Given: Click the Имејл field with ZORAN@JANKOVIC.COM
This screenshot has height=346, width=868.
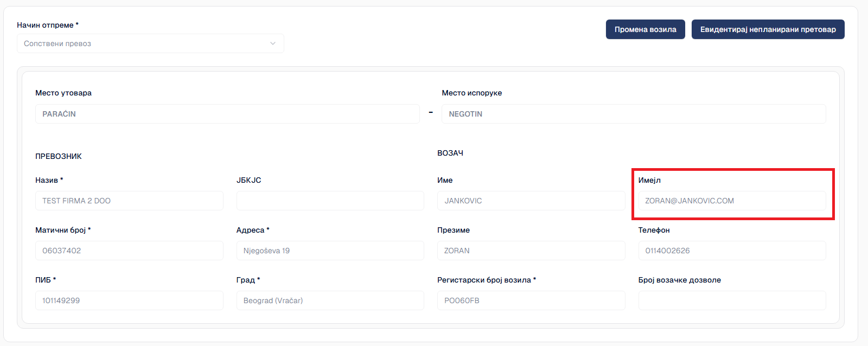Looking at the screenshot, I should 731,201.
